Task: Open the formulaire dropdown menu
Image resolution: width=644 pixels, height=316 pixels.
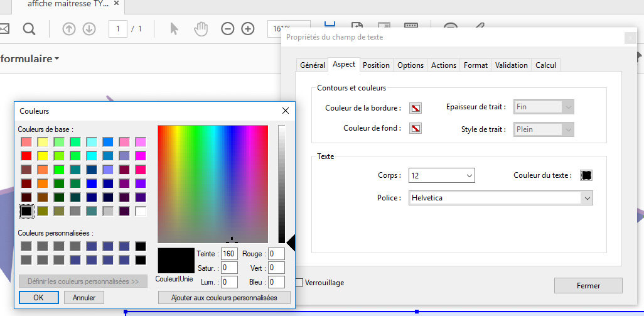Action: coord(30,58)
